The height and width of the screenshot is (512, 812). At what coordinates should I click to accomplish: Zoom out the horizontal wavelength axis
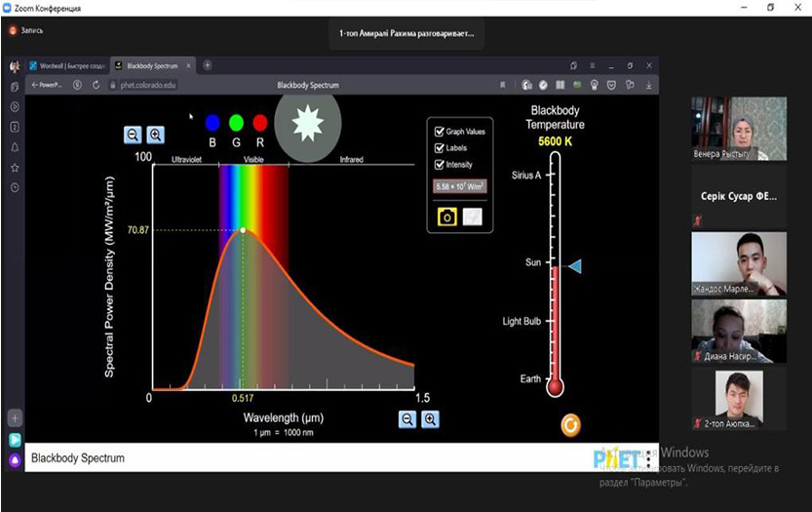pos(407,419)
